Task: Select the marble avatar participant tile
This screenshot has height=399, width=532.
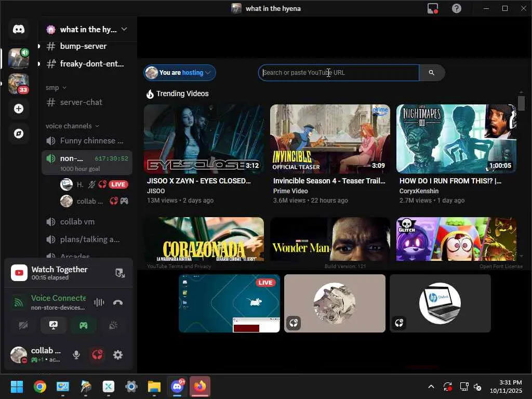Action: pos(335,303)
